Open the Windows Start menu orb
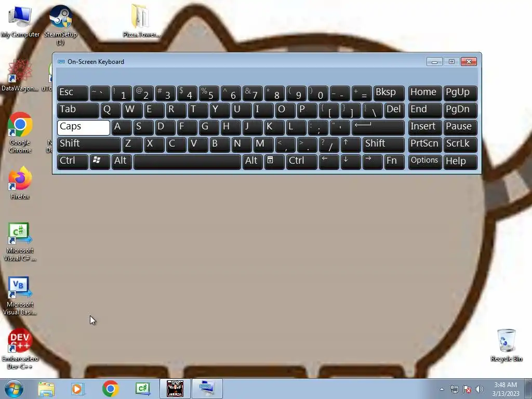This screenshot has height=399, width=532. [x=14, y=389]
